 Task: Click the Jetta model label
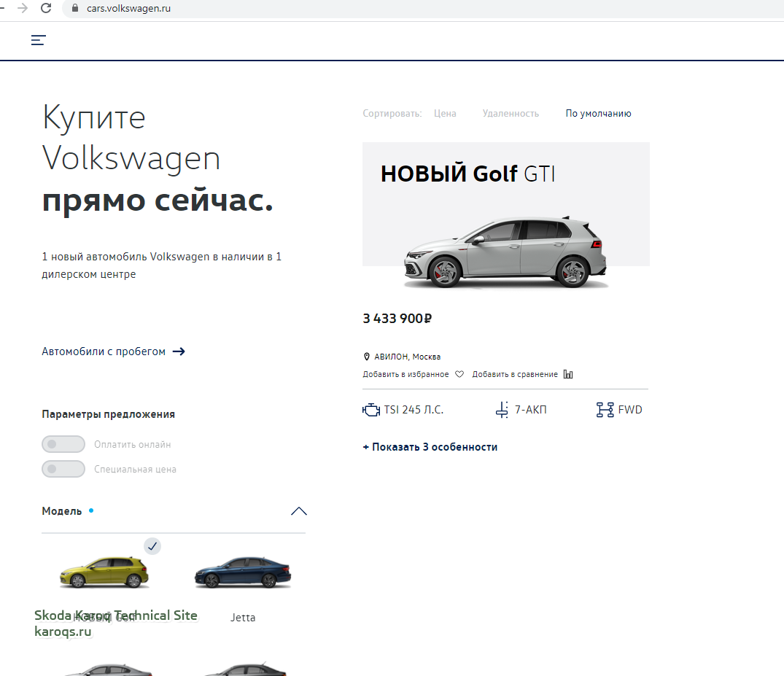pos(243,618)
